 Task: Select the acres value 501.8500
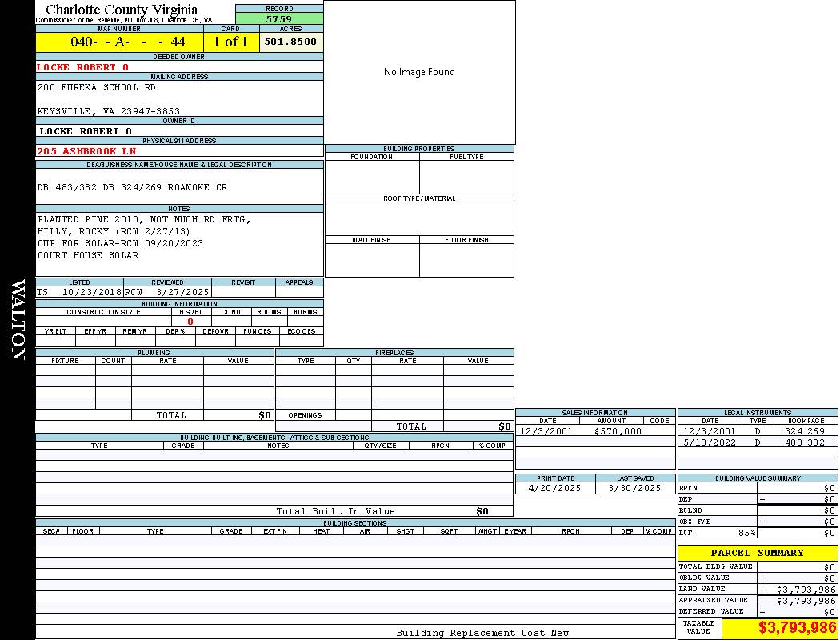pyautogui.click(x=290, y=42)
